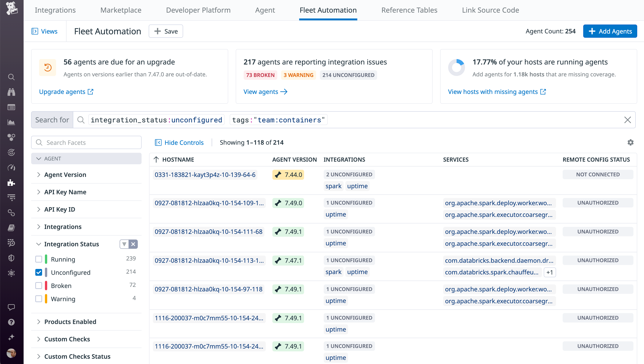Open the Marketplace tab

(121, 10)
